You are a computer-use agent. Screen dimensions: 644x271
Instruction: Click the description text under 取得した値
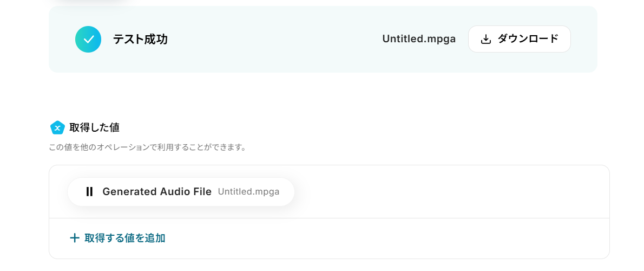(147, 147)
